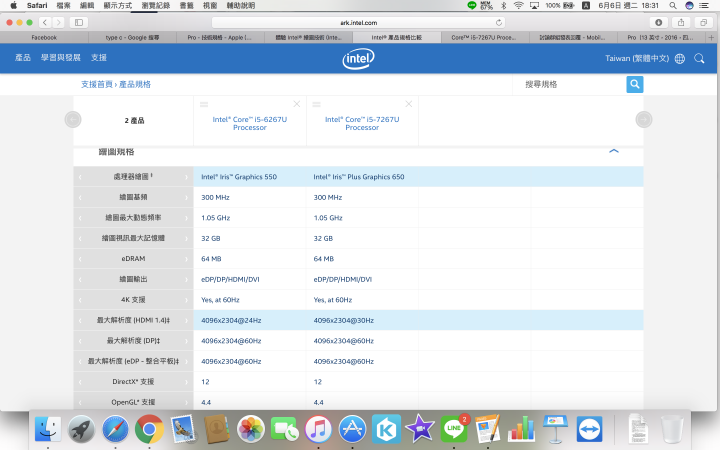
Task: Click the 搜尋規格 search field
Action: [x=569, y=84]
